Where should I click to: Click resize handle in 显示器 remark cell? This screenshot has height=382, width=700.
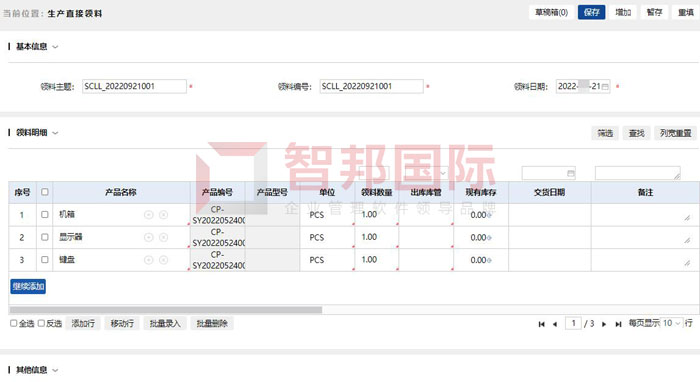687,240
